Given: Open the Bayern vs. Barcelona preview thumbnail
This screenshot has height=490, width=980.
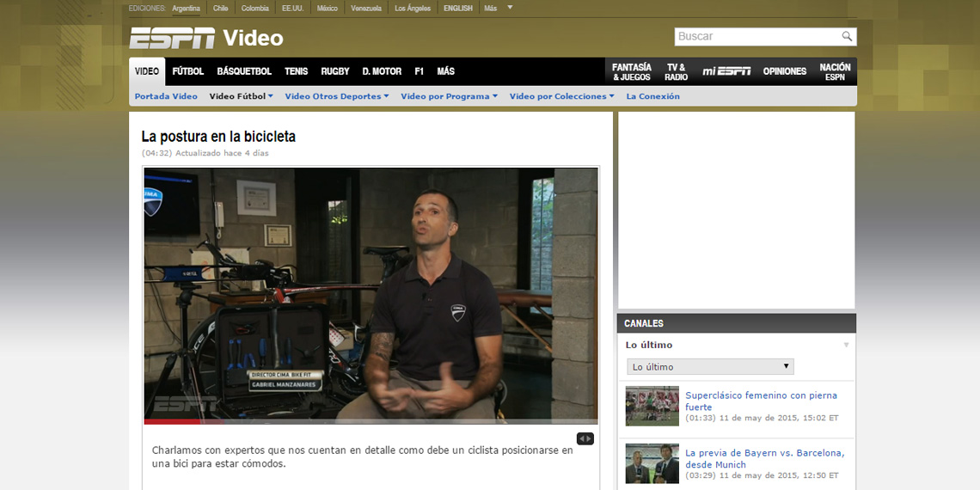Looking at the screenshot, I should tap(652, 463).
